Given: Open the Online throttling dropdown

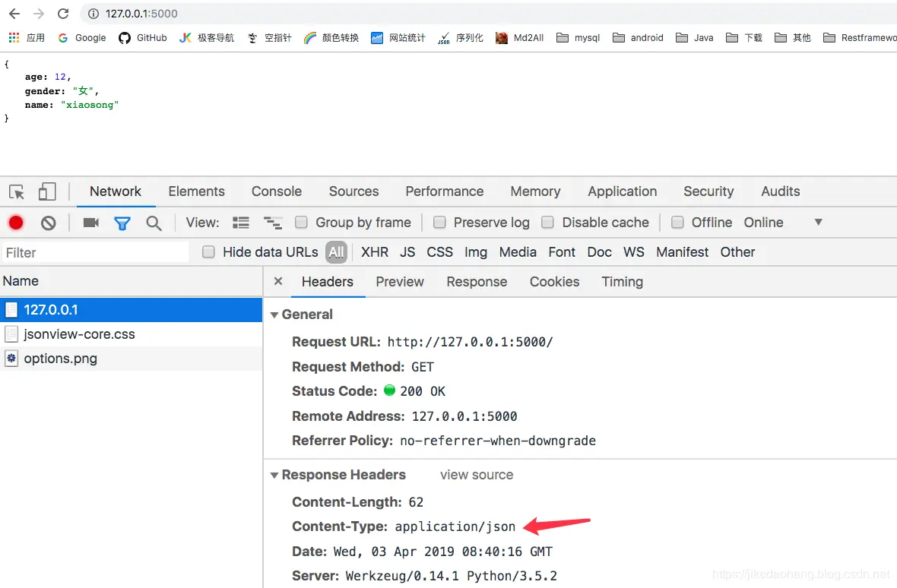Looking at the screenshot, I should [x=782, y=223].
